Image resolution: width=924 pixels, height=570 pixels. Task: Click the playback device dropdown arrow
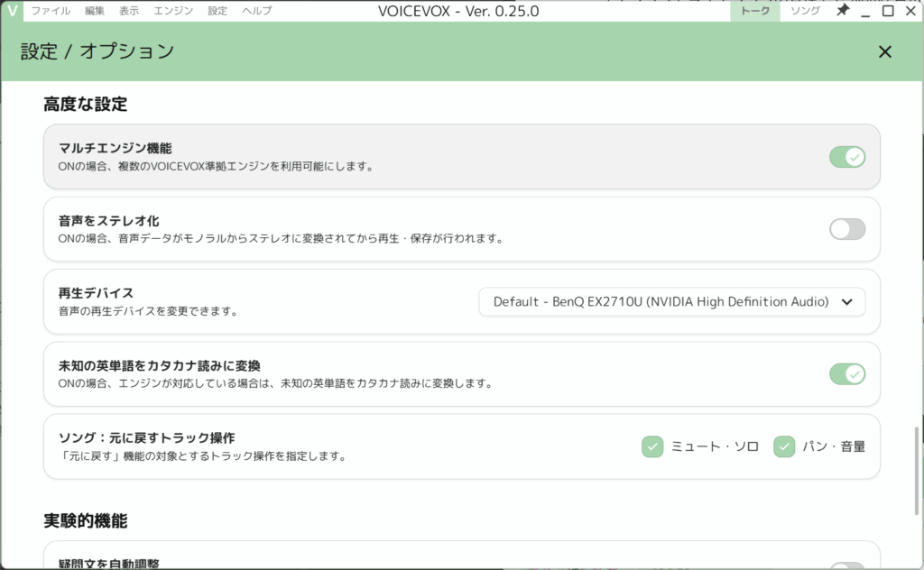click(x=846, y=302)
